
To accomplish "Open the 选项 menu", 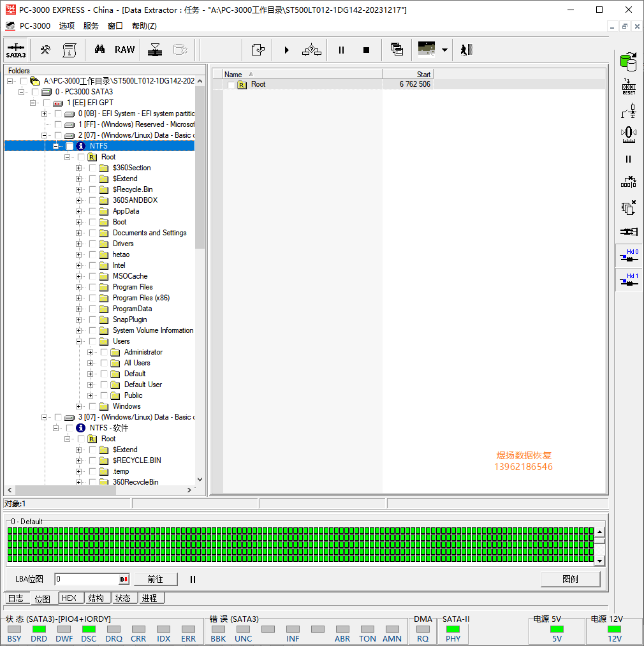I will (67, 26).
